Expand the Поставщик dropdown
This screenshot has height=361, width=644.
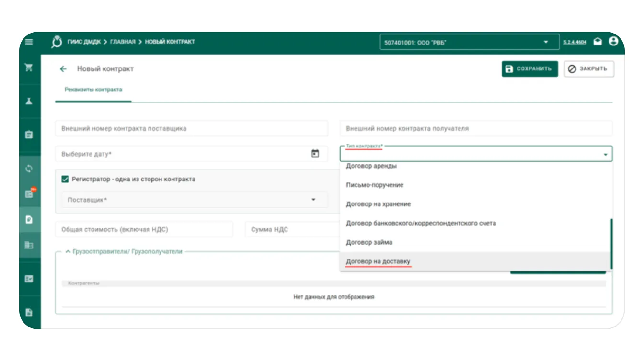[192, 200]
